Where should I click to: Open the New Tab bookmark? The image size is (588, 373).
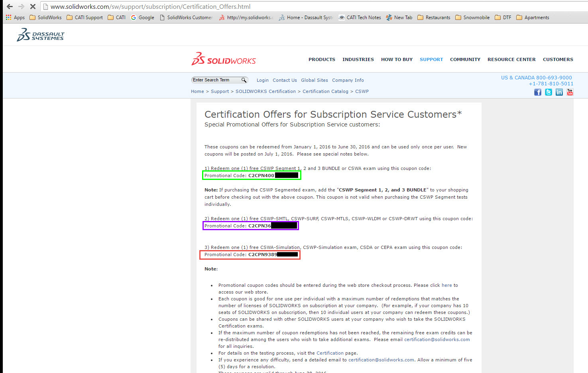tap(399, 18)
